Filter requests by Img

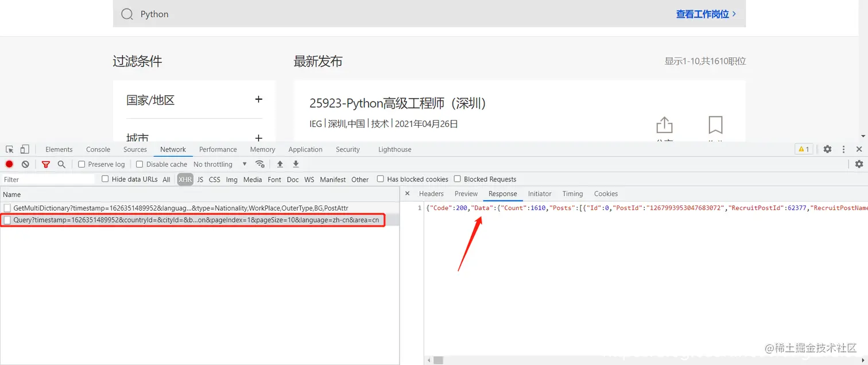(x=232, y=180)
